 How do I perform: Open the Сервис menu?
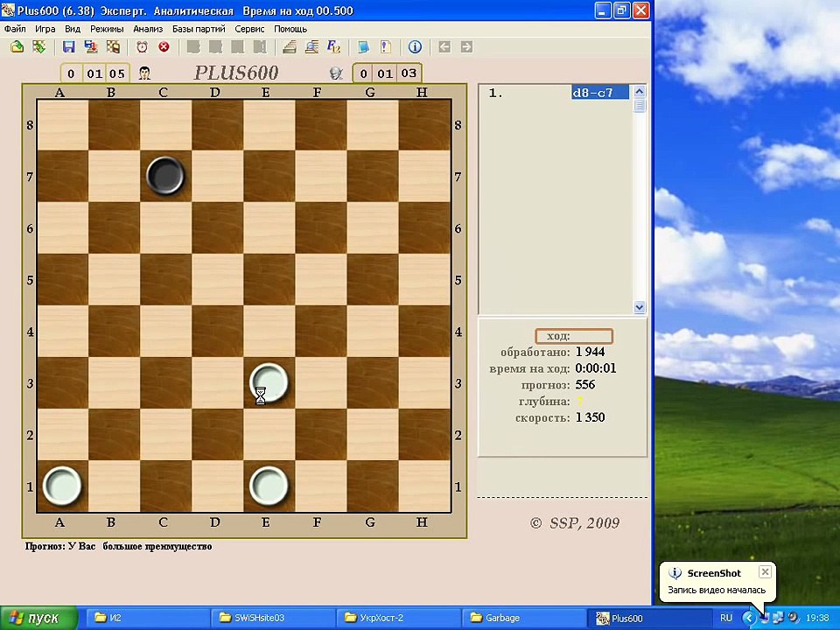(249, 29)
